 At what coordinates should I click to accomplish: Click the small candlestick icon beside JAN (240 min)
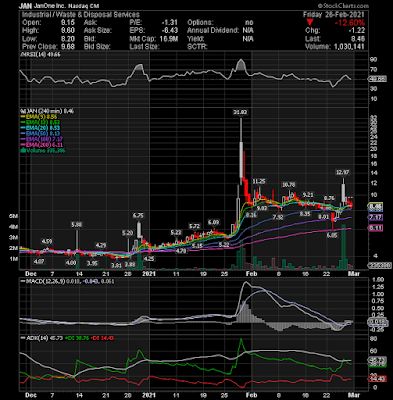click(23, 111)
